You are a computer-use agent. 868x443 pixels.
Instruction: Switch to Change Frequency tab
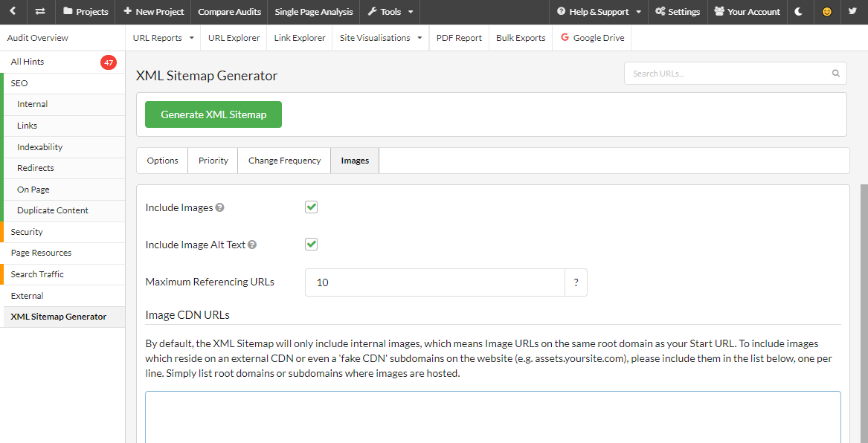click(x=285, y=161)
